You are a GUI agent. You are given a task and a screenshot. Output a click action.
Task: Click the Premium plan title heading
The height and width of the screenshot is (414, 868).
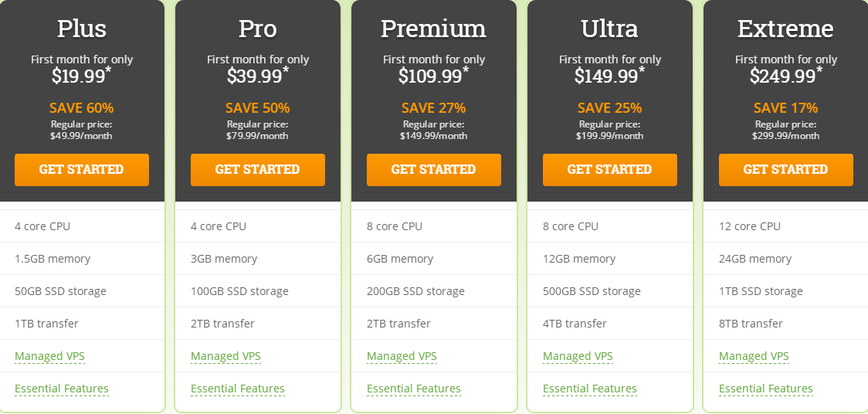coord(433,29)
